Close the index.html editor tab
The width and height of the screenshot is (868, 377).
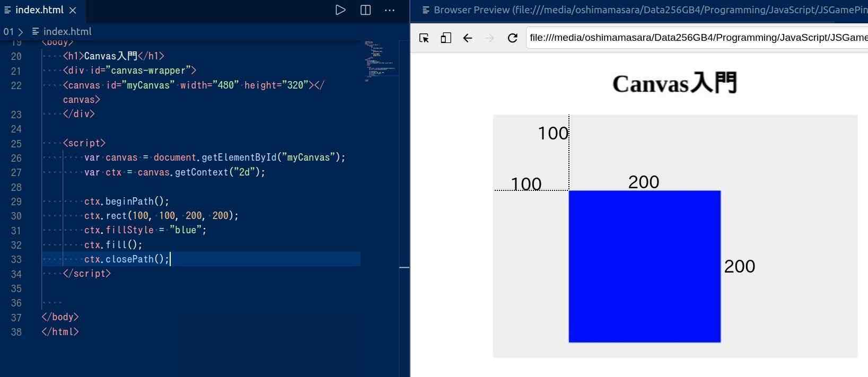(73, 10)
